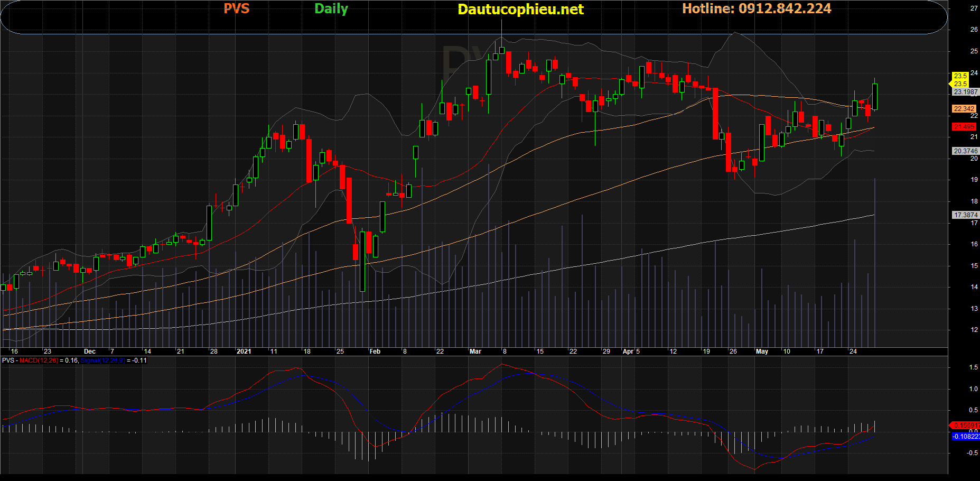This screenshot has width=980, height=481.
Task: Click the 26 price axis label
Action: tap(974, 30)
